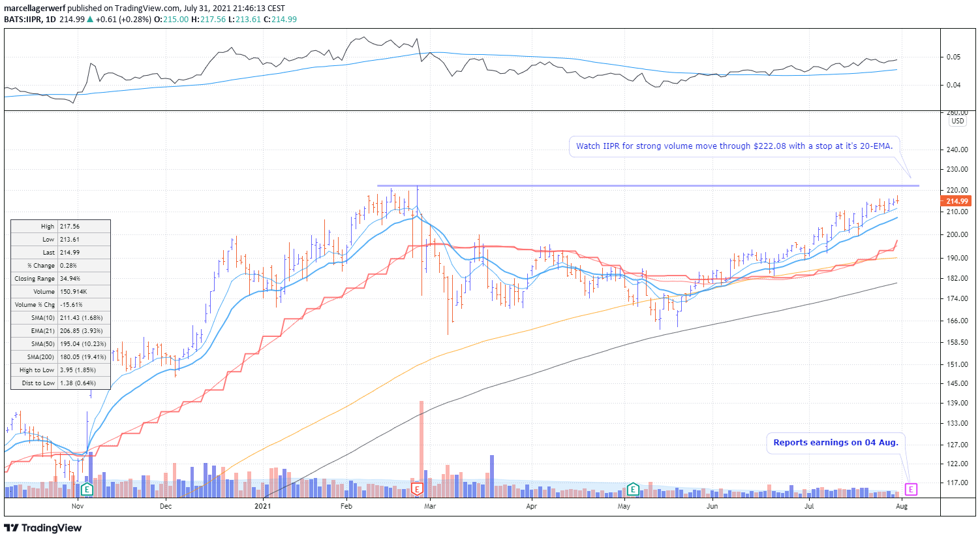Image resolution: width=980 pixels, height=540 pixels.
Task: Click the 'Dist to Low 1.38 (0.64%)' row
Action: pos(61,383)
